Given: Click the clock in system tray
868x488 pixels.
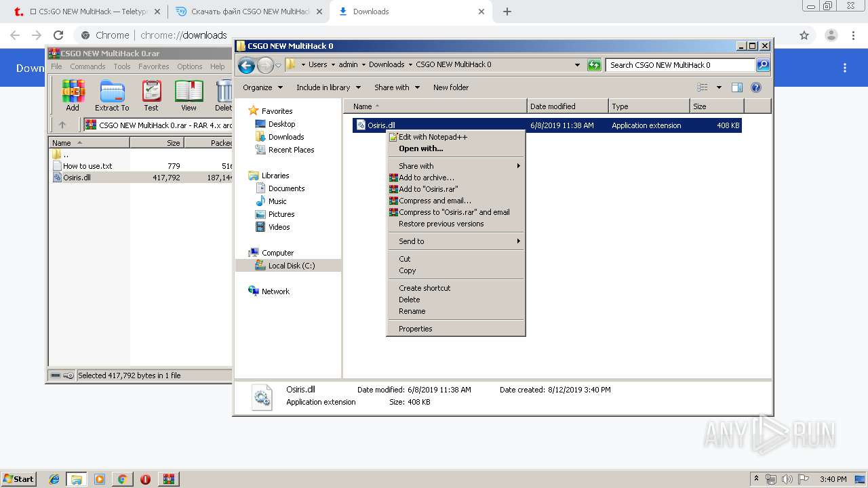Looking at the screenshot, I should pyautogui.click(x=833, y=479).
